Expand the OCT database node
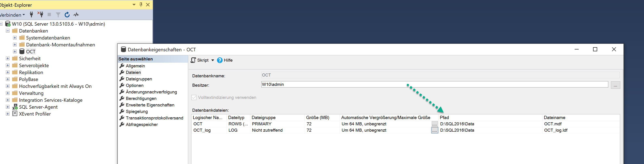Viewport: 644px width, 164px height. (15, 51)
